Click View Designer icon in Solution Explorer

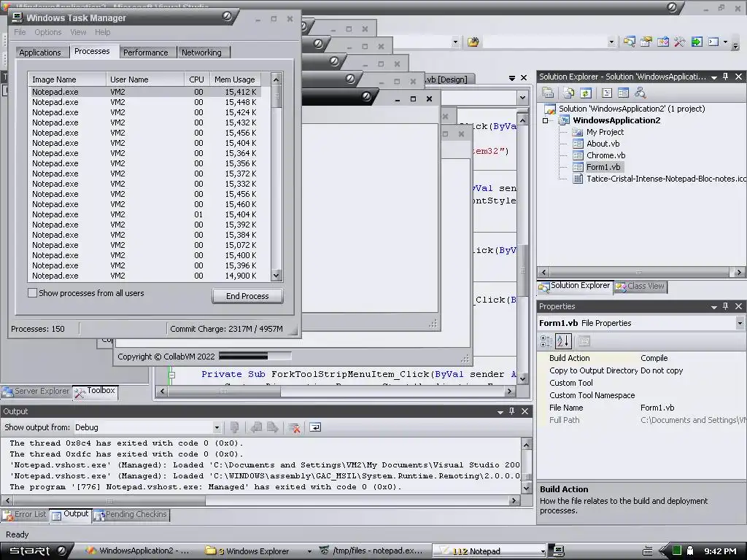(x=623, y=93)
